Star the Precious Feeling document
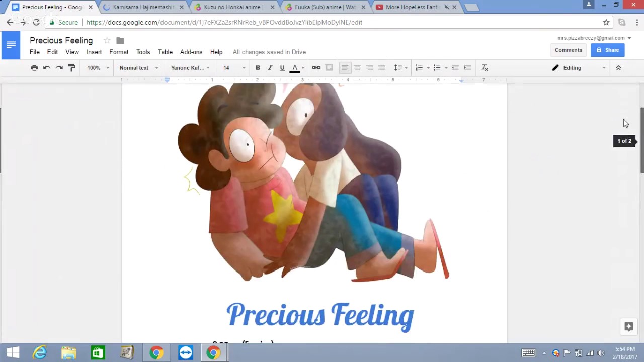The width and height of the screenshot is (644, 362). coord(107,41)
